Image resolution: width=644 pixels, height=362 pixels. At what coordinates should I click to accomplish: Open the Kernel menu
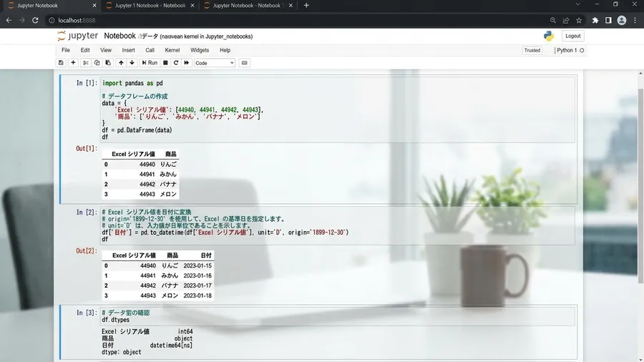tap(172, 50)
